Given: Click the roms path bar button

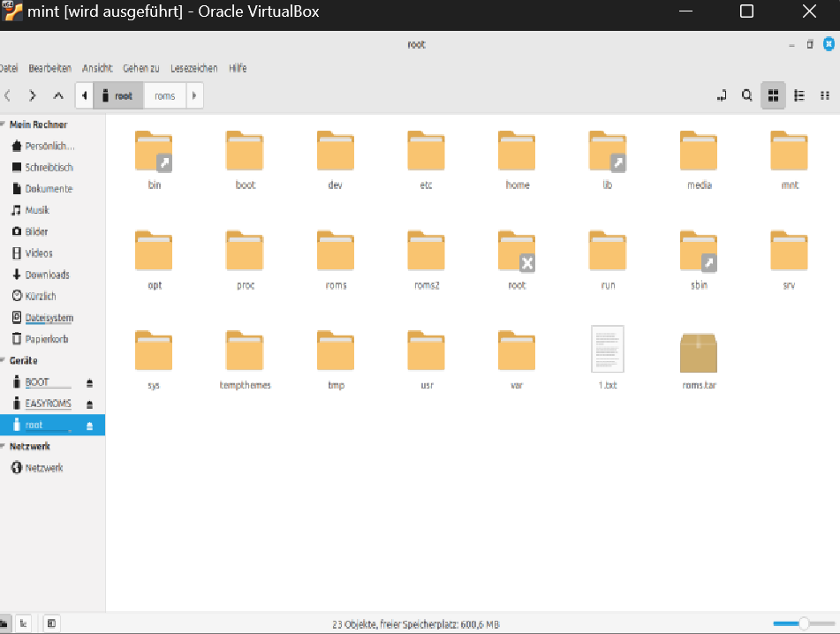Looking at the screenshot, I should (165, 95).
